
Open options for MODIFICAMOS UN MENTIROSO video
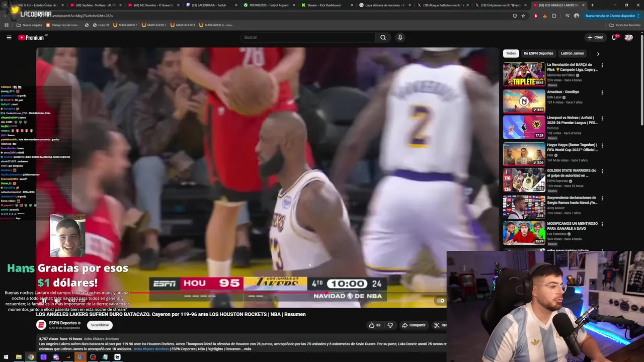tap(602, 224)
